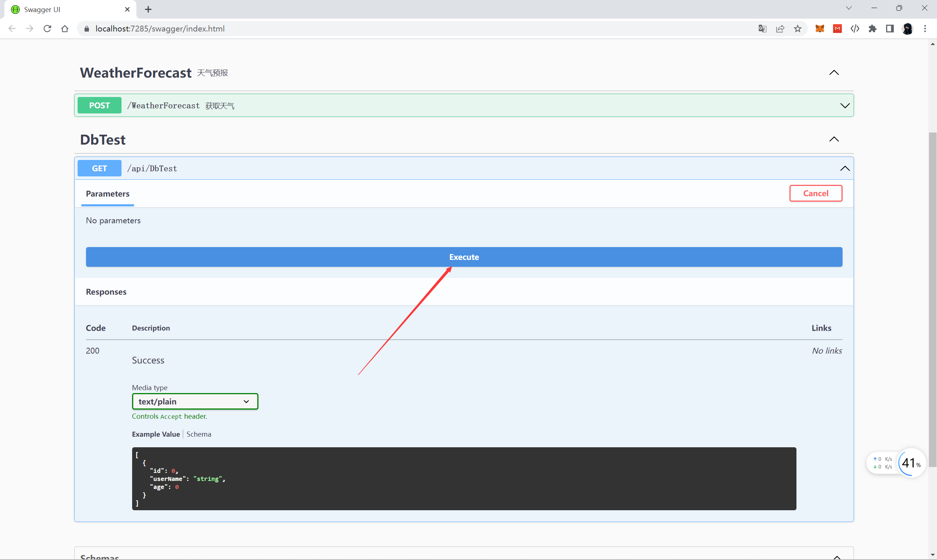
Task: Select the Example Value tab
Action: click(x=156, y=434)
